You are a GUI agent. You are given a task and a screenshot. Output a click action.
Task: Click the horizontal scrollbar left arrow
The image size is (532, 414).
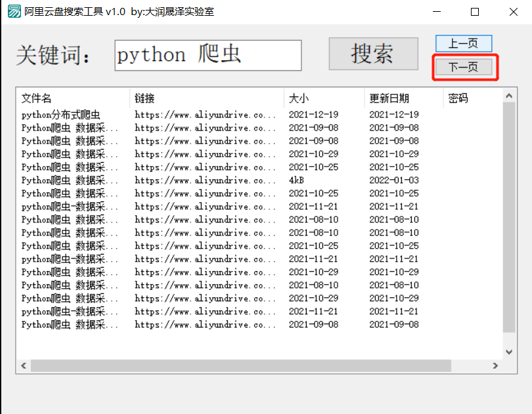[x=24, y=365]
